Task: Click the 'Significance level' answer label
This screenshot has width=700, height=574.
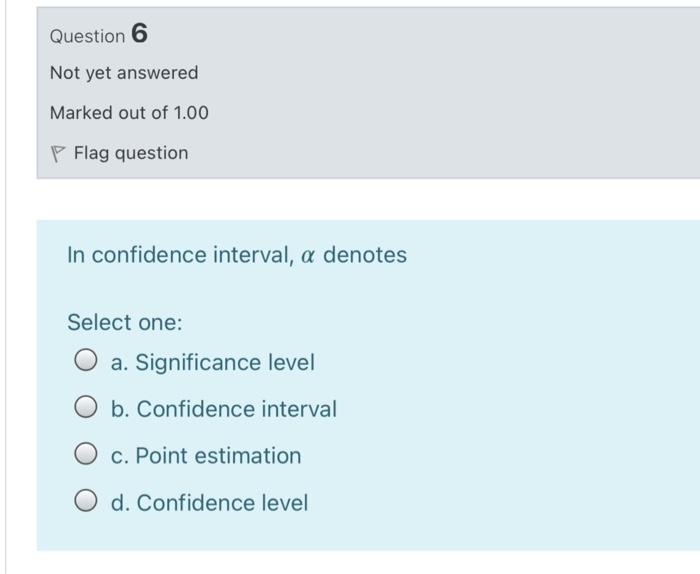Action: (x=225, y=362)
